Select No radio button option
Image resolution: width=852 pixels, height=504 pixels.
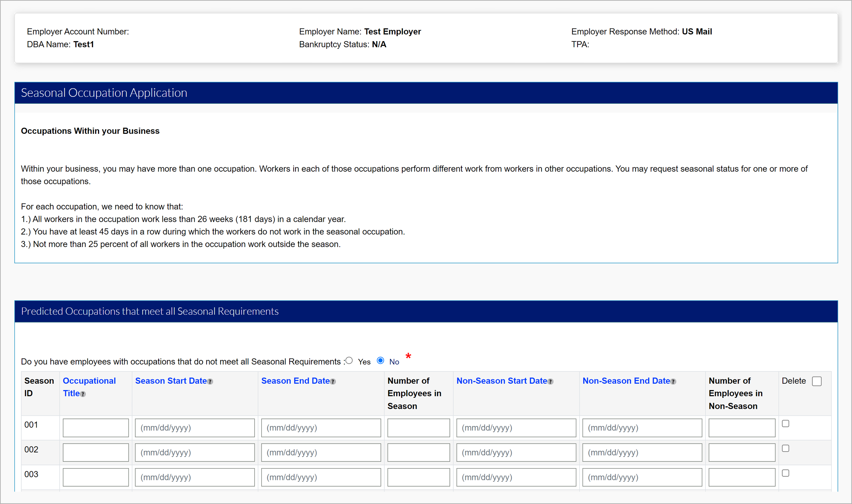coord(381,361)
